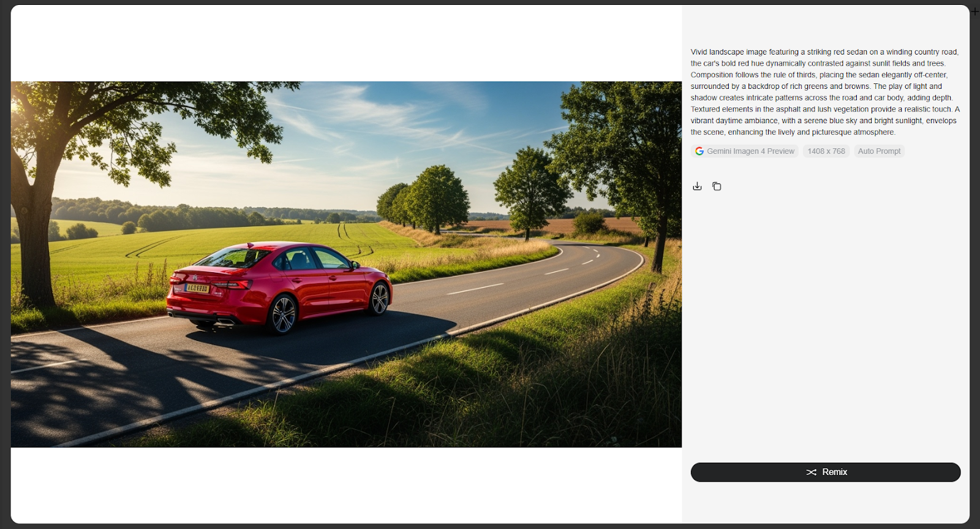Click the prompt starting "Vivid landscape image"

[x=825, y=92]
